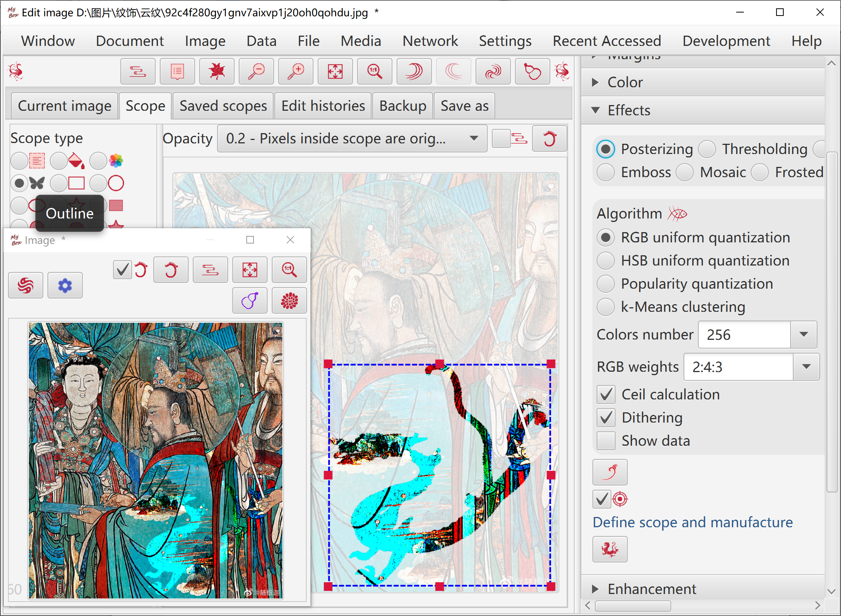This screenshot has width=841, height=616.
Task: Select the Mosaic effect
Action: [685, 172]
